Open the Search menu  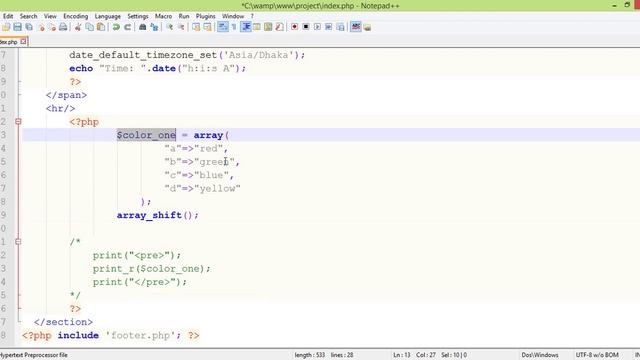click(28, 16)
